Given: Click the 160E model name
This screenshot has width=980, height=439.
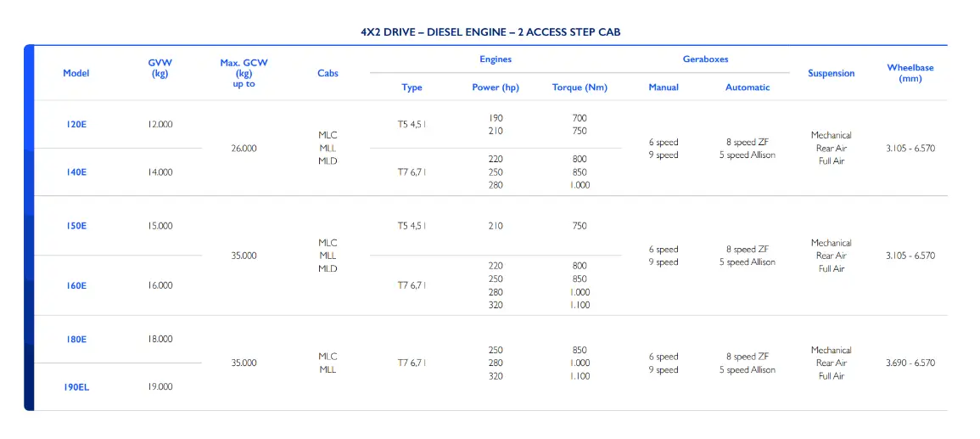Looking at the screenshot, I should pos(76,286).
